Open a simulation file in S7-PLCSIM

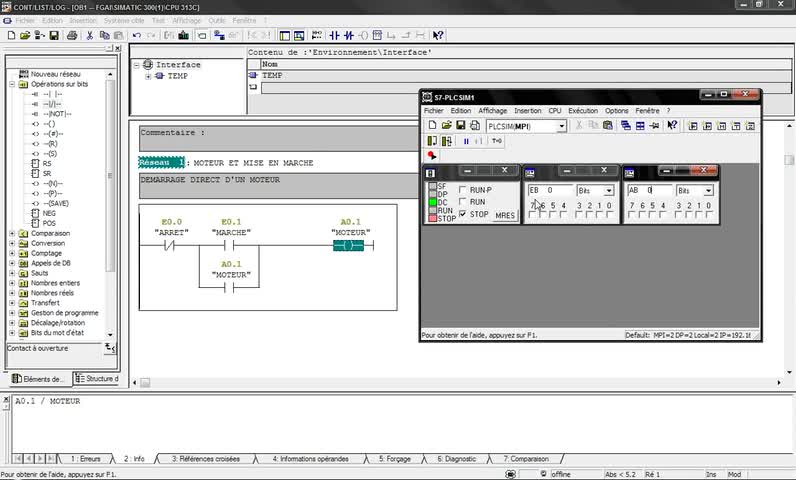click(x=446, y=125)
